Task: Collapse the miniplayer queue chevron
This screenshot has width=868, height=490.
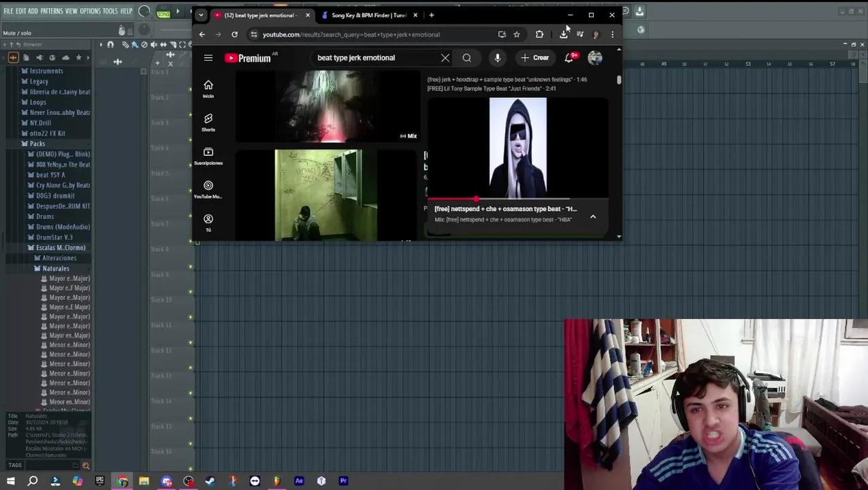Action: point(593,216)
